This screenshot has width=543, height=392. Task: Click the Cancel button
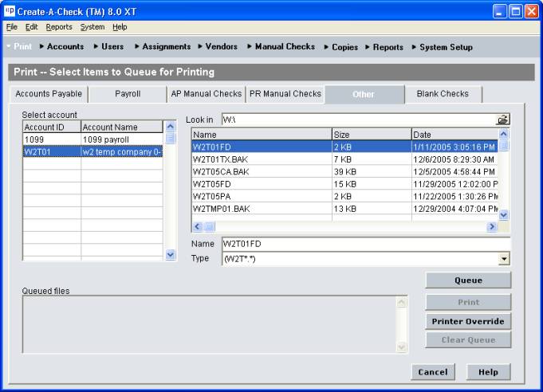pos(433,372)
